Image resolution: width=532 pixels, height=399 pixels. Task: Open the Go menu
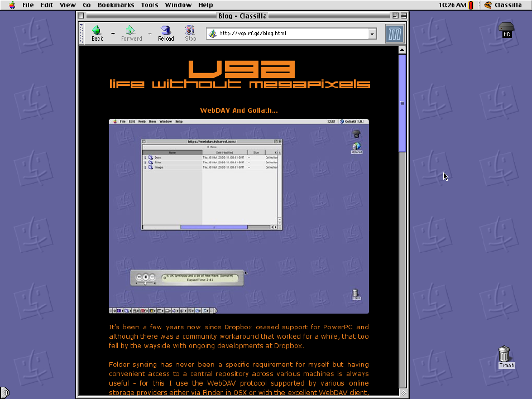tap(87, 5)
